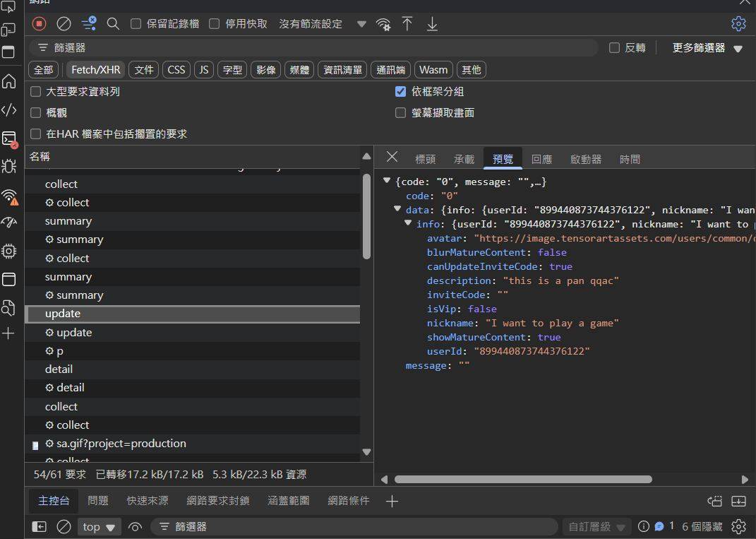The height and width of the screenshot is (539, 756).
Task: Open network conditions wifi icon
Action: [x=383, y=24]
